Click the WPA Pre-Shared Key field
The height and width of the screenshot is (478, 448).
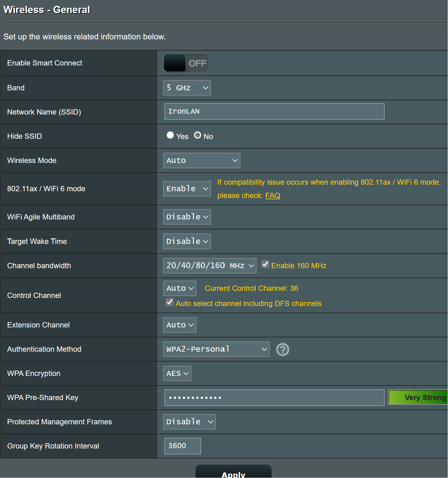tap(274, 398)
